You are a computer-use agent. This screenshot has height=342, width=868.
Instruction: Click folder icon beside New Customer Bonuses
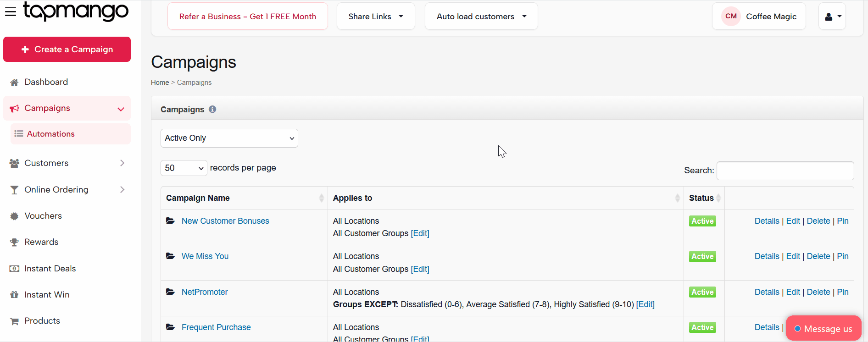[x=170, y=221]
